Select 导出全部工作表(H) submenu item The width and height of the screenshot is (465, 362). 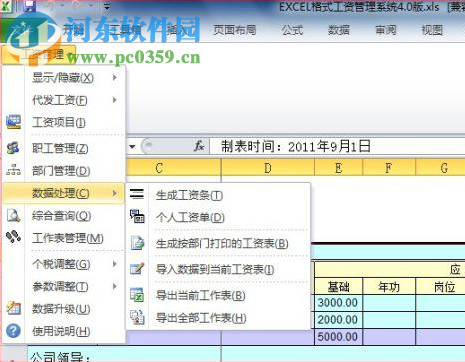click(x=218, y=318)
